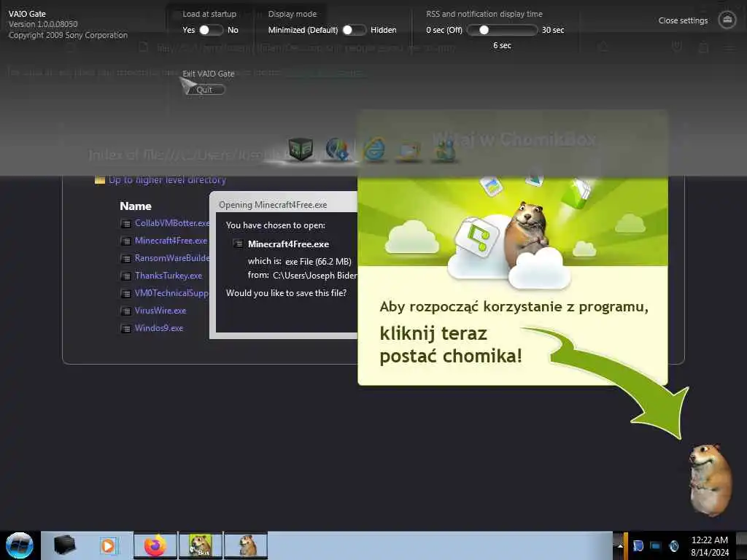Open Windows Media Player from taskbar
The height and width of the screenshot is (560, 747).
coord(108,545)
